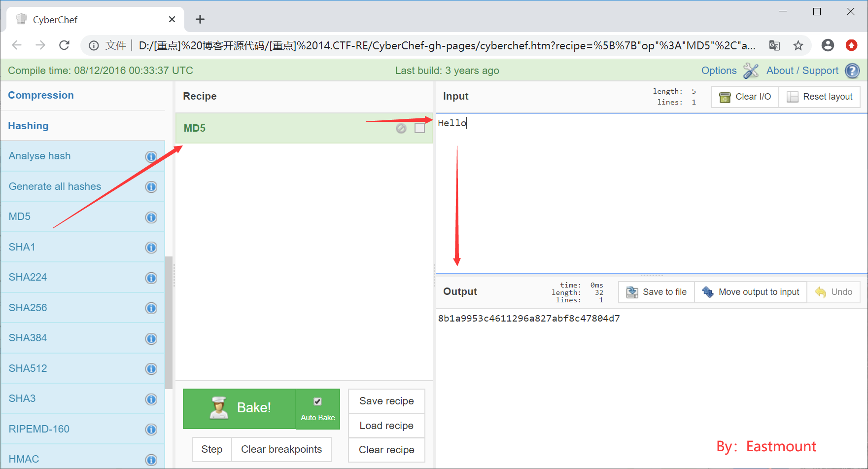Click the red browser update icon
This screenshot has height=469, width=868.
click(851, 45)
